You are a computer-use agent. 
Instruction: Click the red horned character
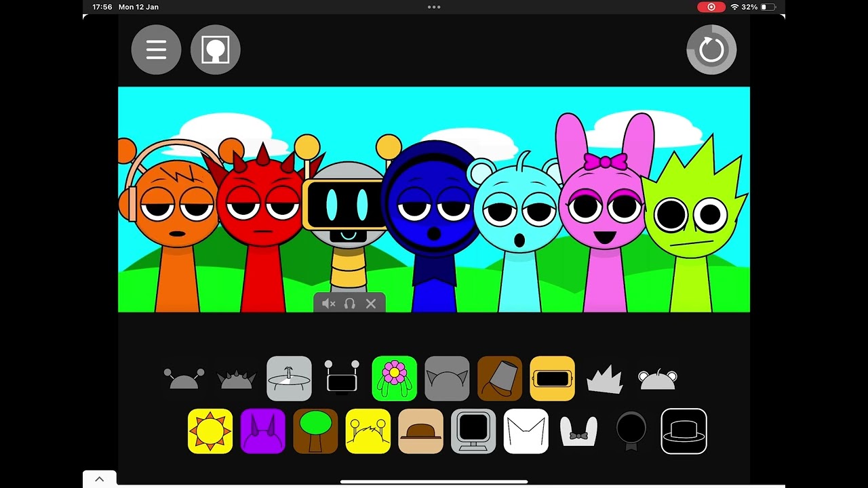[x=262, y=227]
